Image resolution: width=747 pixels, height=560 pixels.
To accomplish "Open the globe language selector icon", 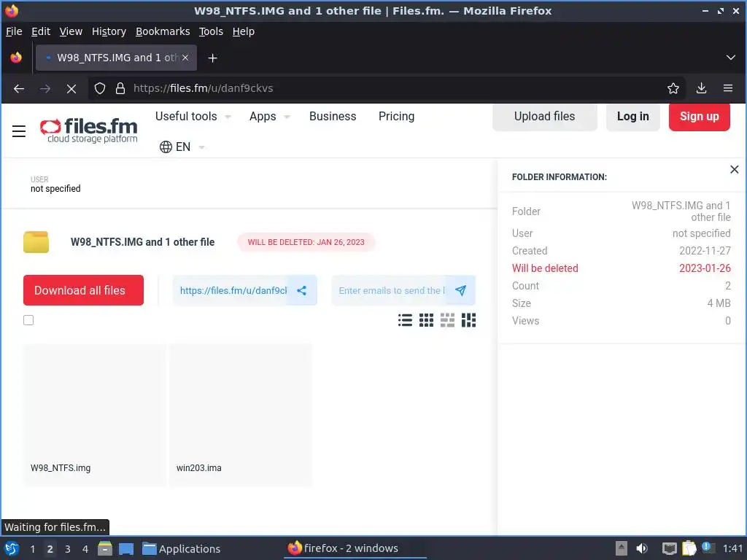I will (166, 147).
